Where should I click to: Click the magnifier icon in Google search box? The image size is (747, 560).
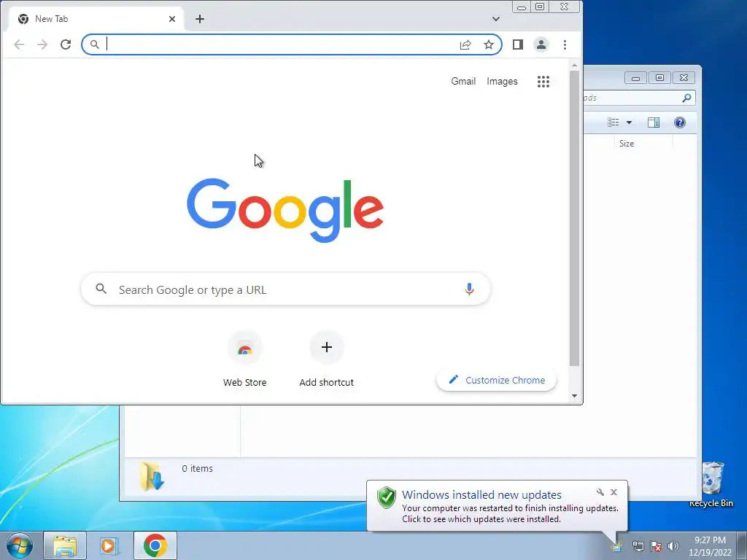coord(101,289)
